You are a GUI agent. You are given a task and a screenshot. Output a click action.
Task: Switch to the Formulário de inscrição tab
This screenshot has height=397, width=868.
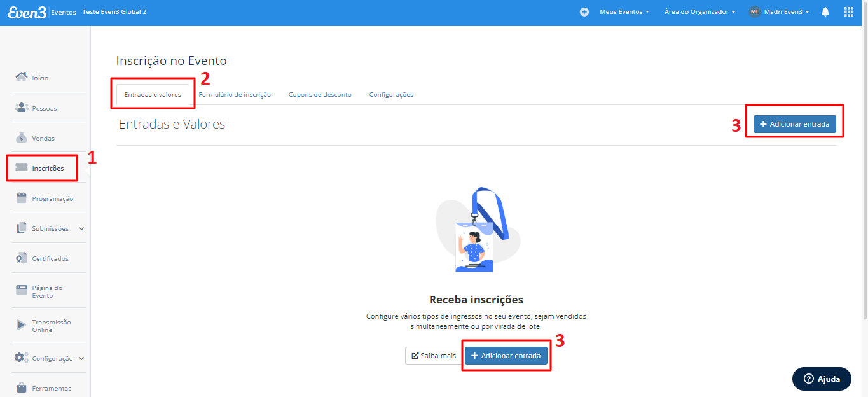235,94
